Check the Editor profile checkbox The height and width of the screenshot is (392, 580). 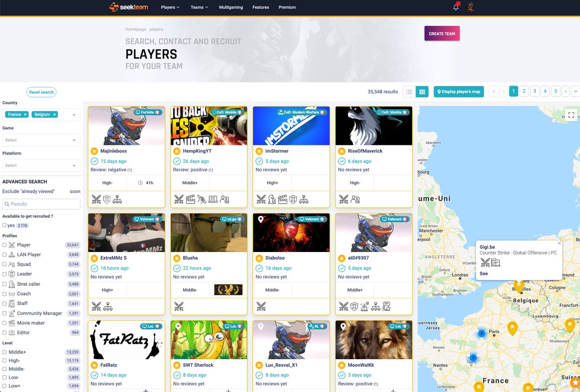click(x=4, y=333)
